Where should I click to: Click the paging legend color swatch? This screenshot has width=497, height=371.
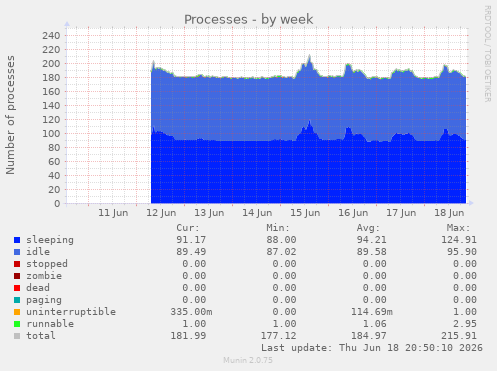tap(17, 300)
